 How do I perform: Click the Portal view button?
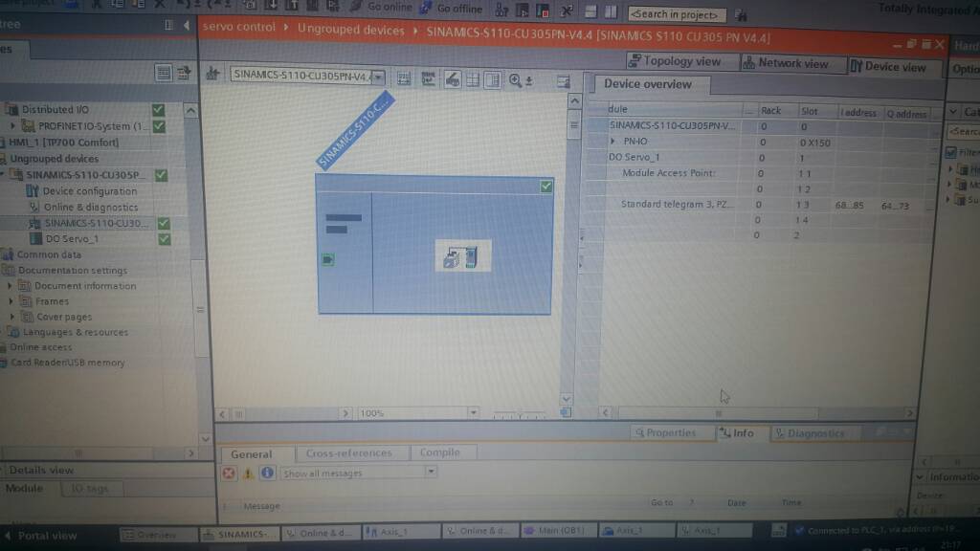[x=40, y=536]
